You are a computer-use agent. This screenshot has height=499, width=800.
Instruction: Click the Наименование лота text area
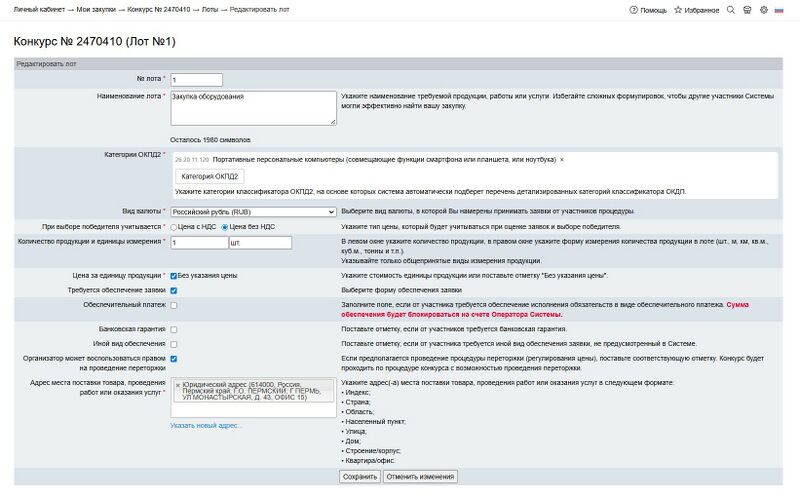[x=253, y=108]
